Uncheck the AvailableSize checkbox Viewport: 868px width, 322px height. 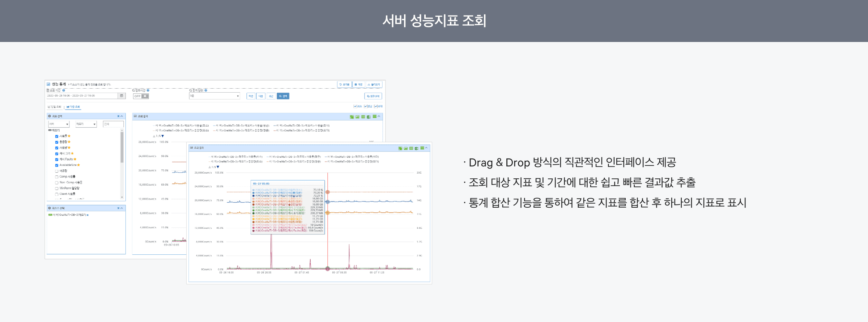pos(57,165)
